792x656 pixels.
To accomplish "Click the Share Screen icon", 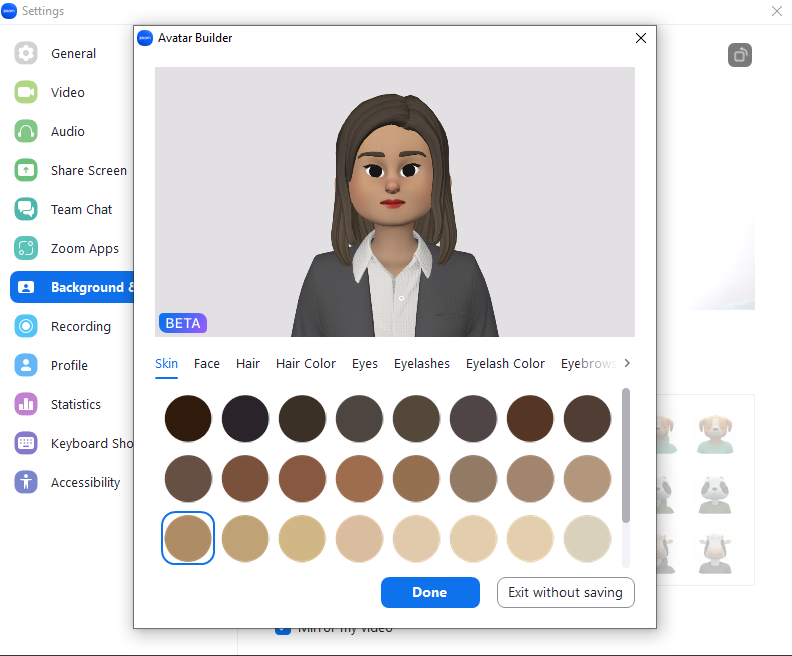I will (x=26, y=171).
